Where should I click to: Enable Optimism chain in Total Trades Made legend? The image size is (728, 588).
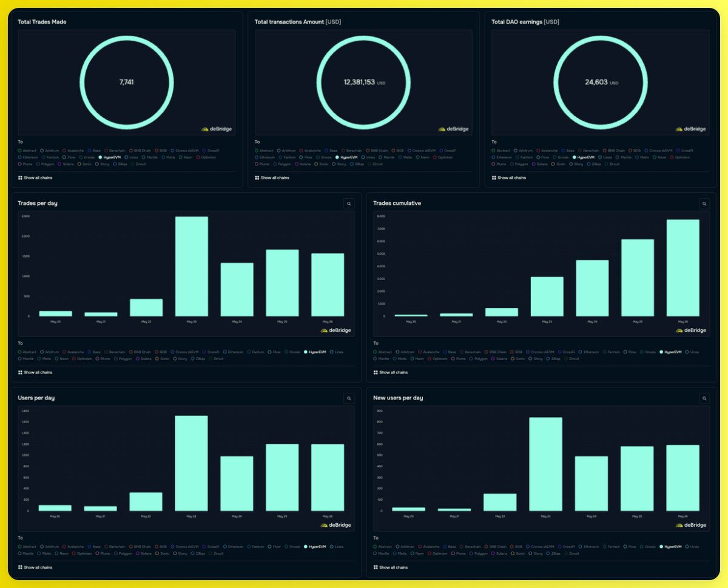pos(206,157)
